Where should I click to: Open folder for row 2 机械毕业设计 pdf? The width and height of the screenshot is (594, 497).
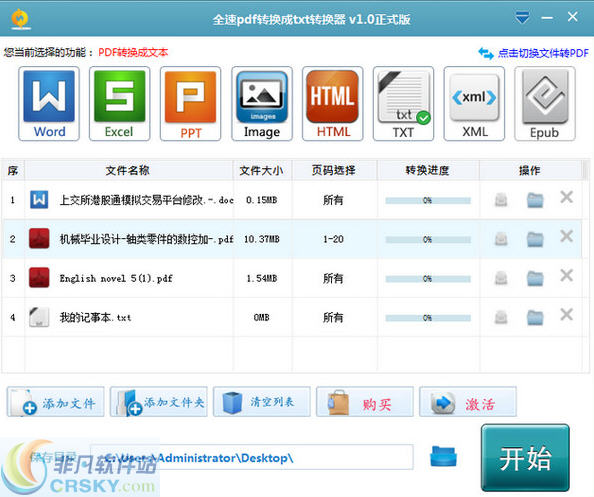535,239
